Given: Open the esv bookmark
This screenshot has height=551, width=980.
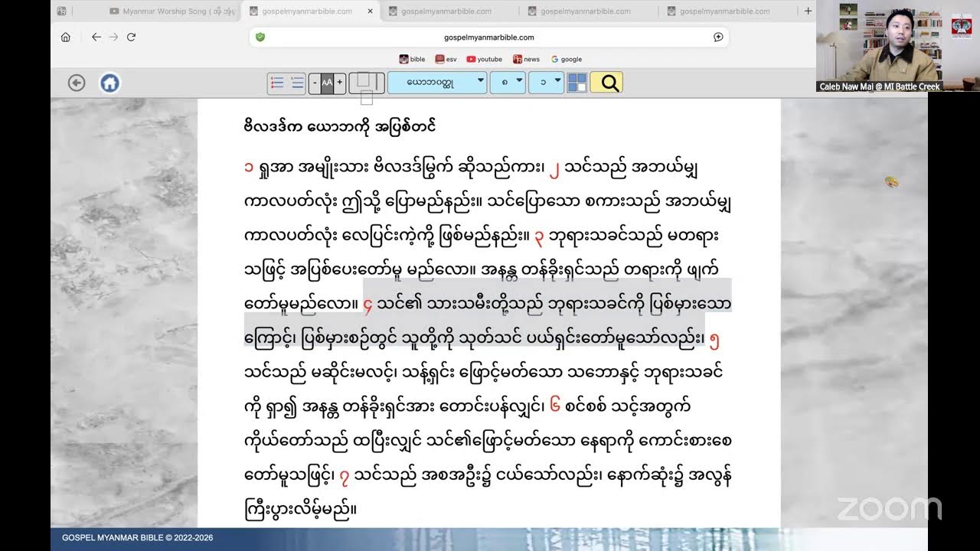Looking at the screenshot, I should 446,59.
